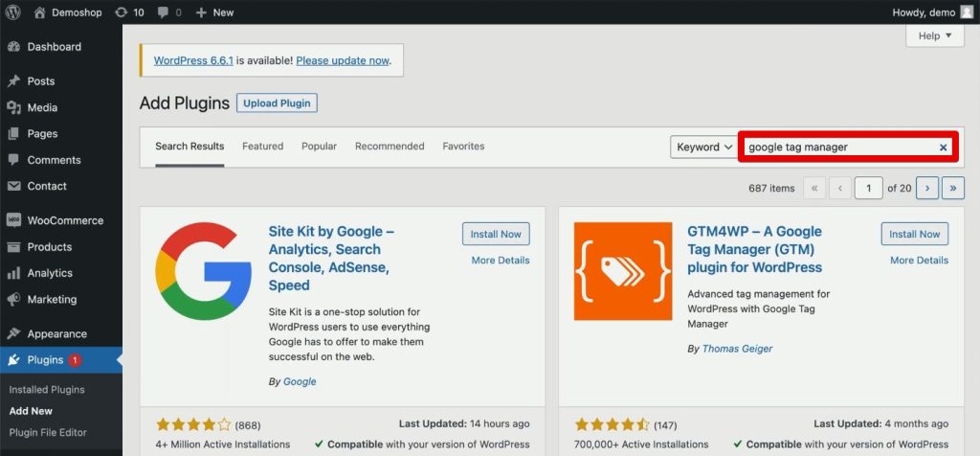Click the Upload Plugin button
Screen dimensions: 980x456
(277, 103)
